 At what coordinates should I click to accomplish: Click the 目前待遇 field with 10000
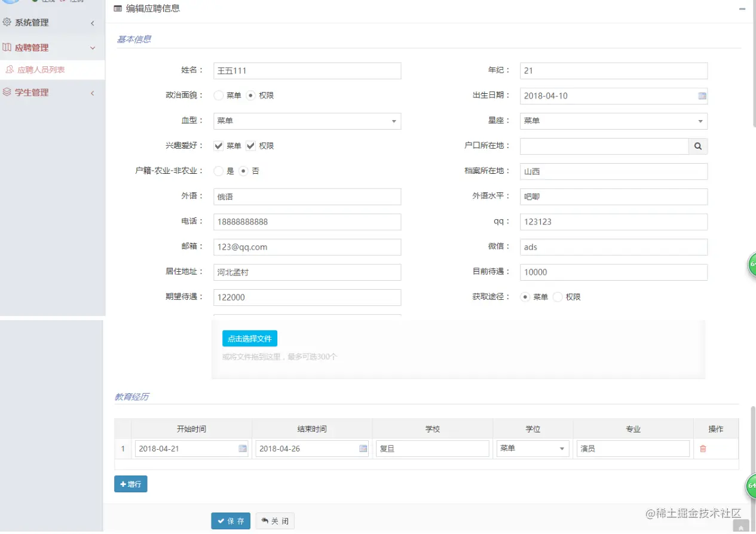click(x=614, y=272)
